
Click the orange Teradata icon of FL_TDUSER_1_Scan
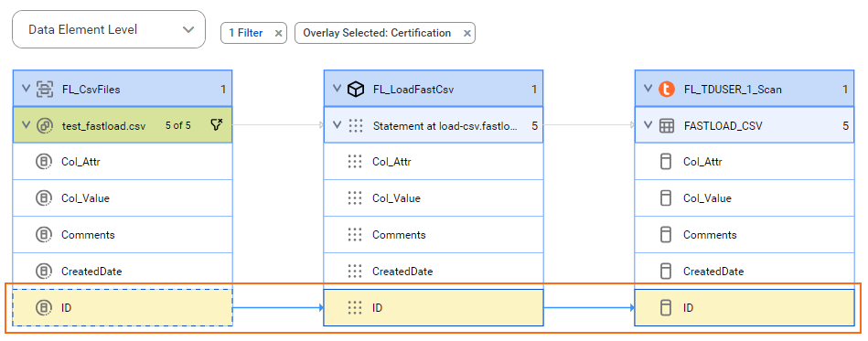667,89
